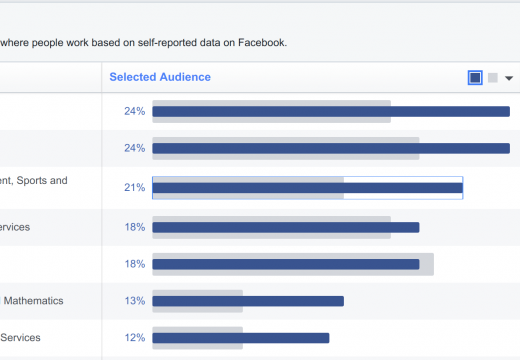Open the dropdown arrow beside audience swatches
The width and height of the screenshot is (520, 360).
tap(509, 78)
